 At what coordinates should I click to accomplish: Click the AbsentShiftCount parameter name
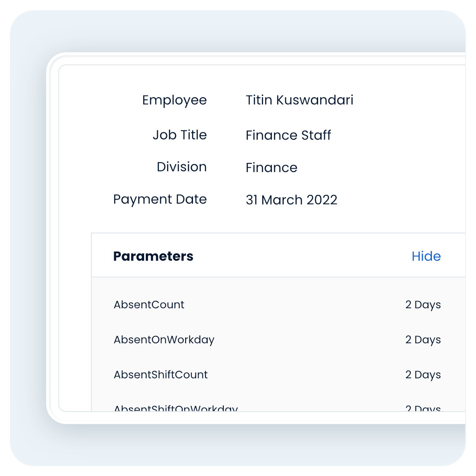tap(161, 375)
